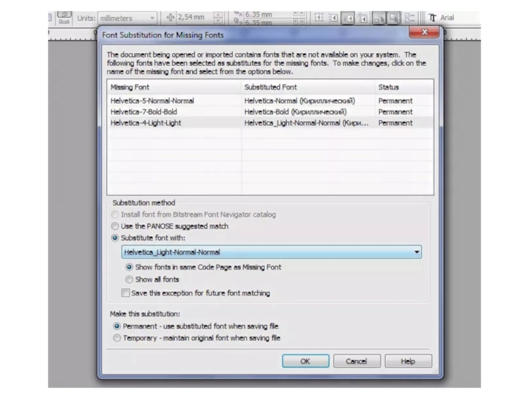
Task: Click the treat as filled icon
Action: point(394,18)
